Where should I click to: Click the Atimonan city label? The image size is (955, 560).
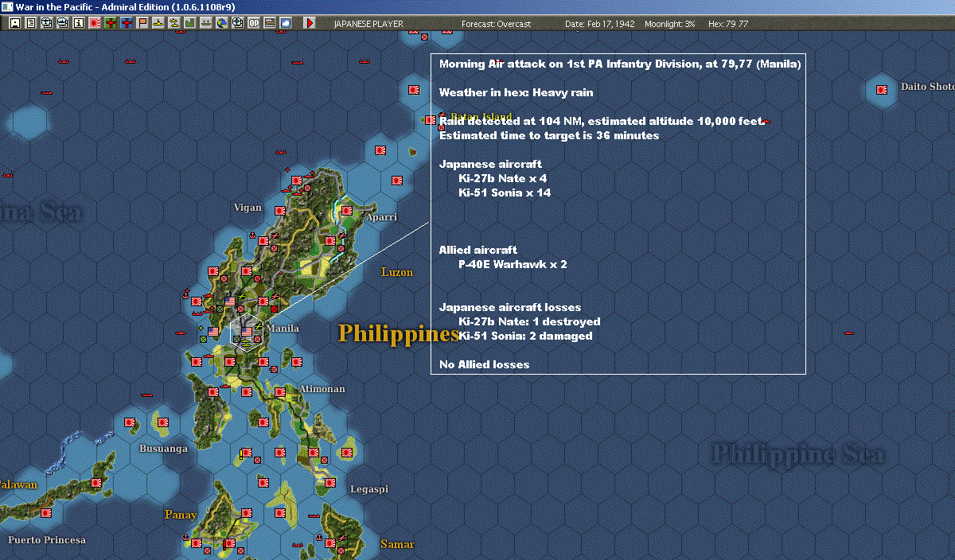click(x=322, y=389)
